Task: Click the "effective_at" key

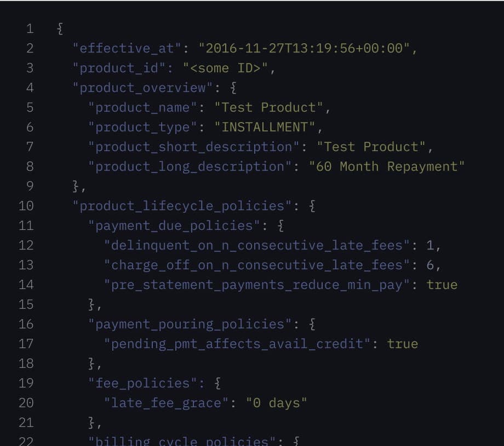Action: coord(127,48)
